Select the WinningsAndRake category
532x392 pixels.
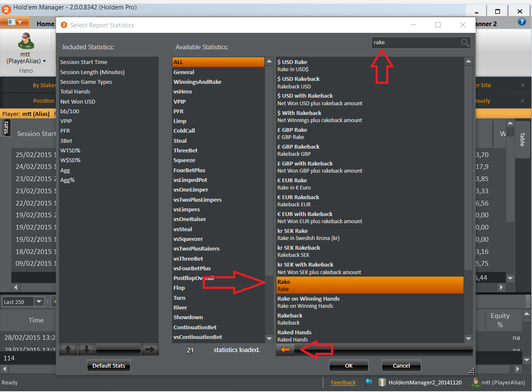218,82
